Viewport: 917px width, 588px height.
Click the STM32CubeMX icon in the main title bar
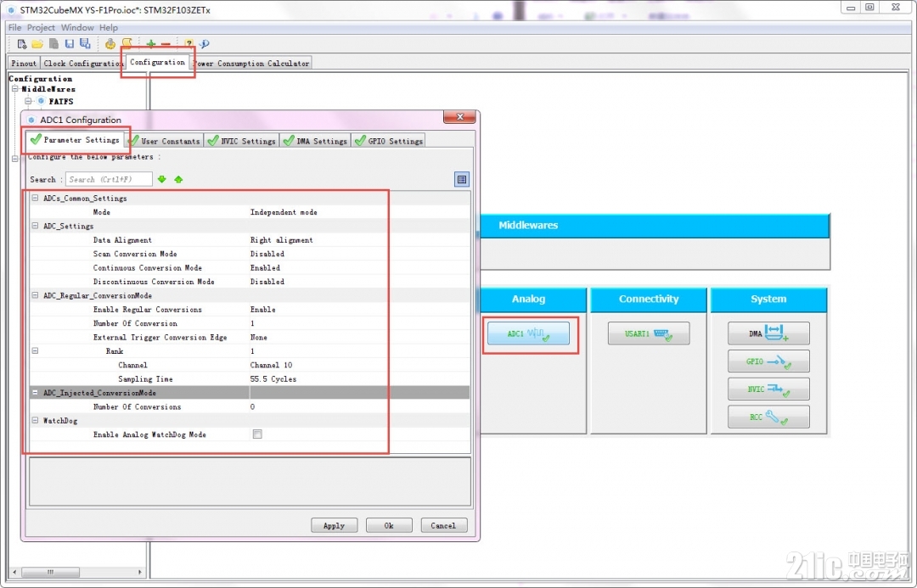click(x=10, y=10)
